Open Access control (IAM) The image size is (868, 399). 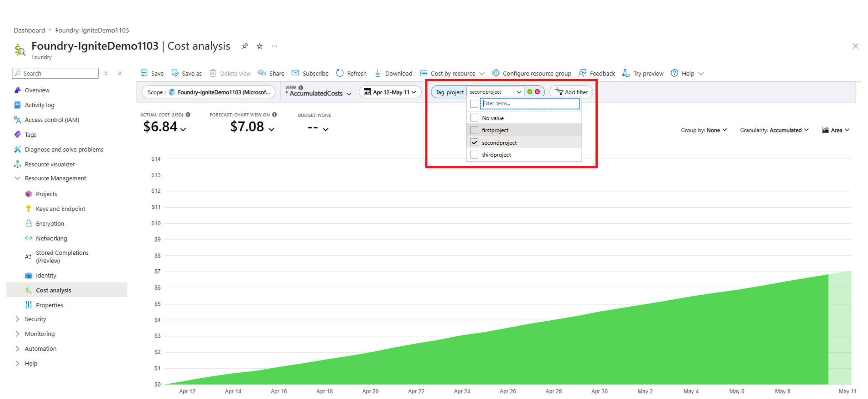[x=52, y=120]
